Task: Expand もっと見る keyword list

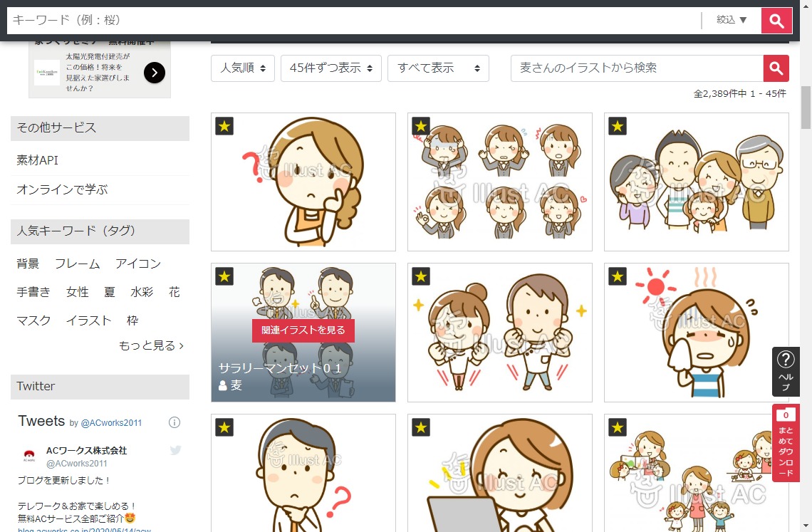Action: (x=151, y=345)
